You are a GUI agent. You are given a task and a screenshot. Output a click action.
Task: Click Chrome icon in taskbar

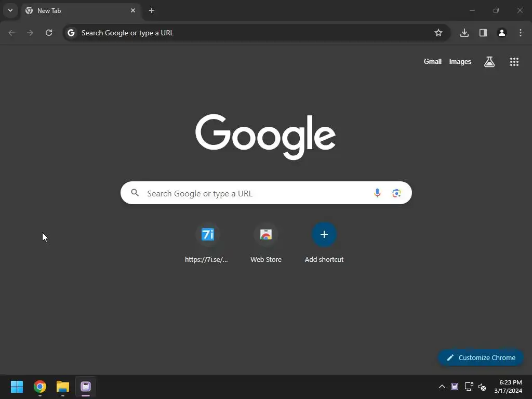click(x=39, y=387)
